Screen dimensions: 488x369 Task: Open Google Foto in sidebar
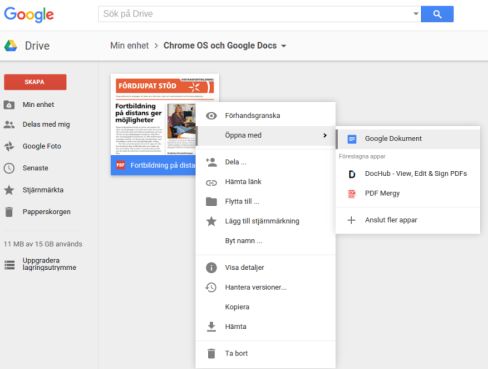click(42, 146)
